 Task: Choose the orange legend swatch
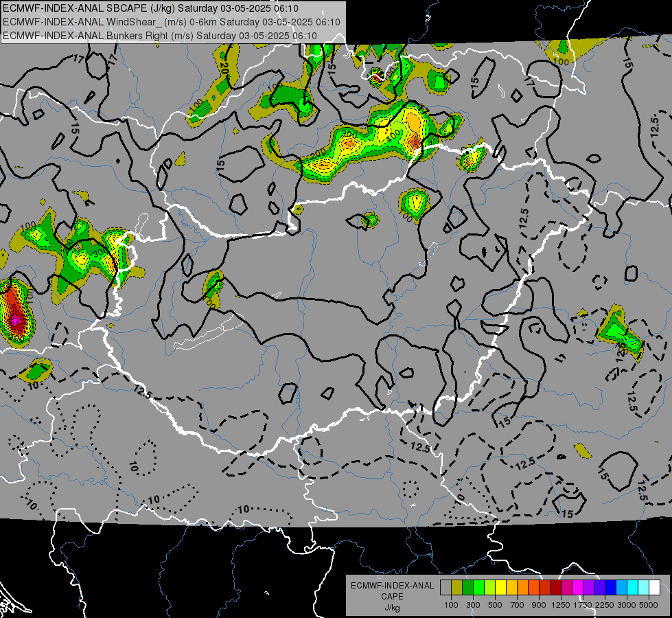click(523, 587)
